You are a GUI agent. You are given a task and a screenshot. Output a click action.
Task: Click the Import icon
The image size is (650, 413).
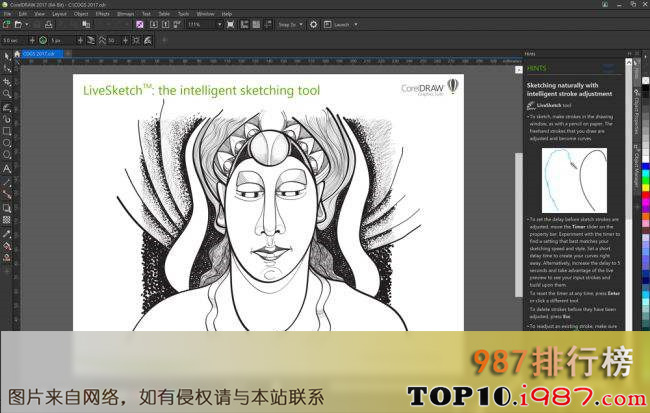(x=153, y=24)
